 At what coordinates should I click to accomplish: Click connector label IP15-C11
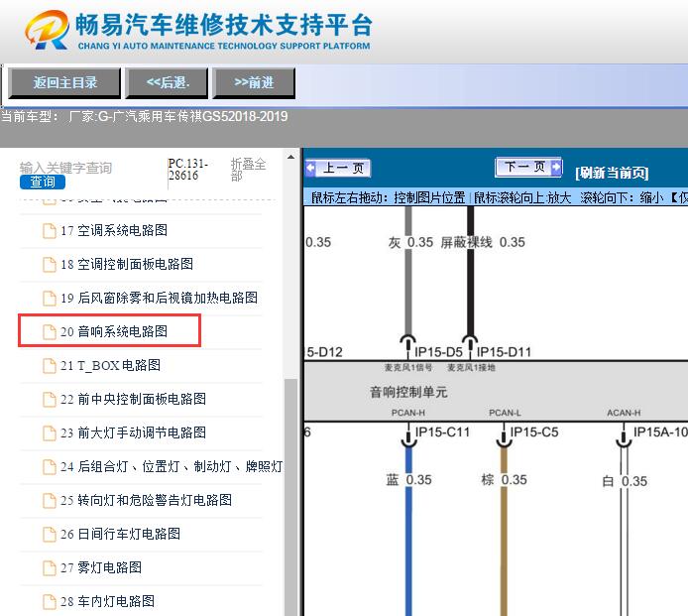click(442, 432)
